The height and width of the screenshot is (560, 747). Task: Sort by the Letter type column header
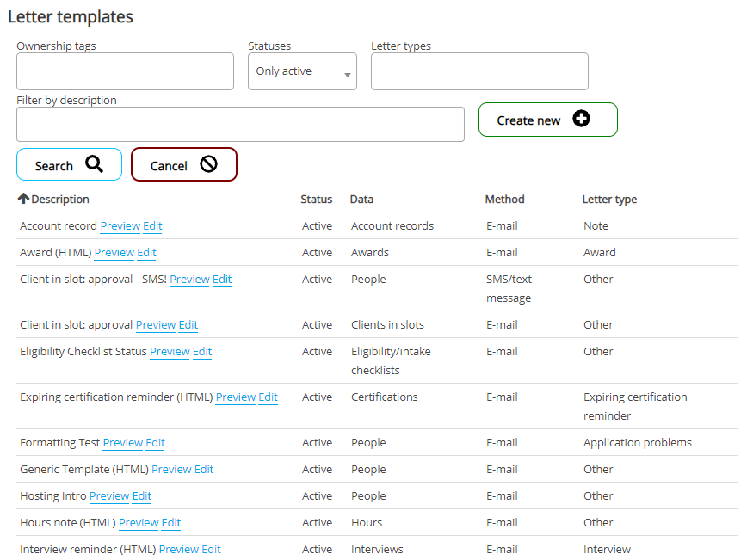pyautogui.click(x=609, y=199)
